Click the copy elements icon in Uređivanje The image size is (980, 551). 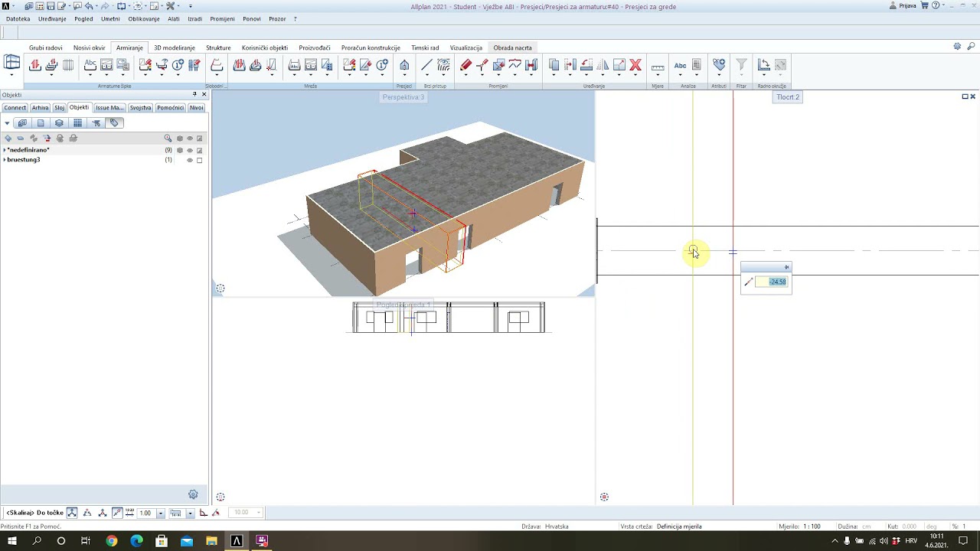554,65
